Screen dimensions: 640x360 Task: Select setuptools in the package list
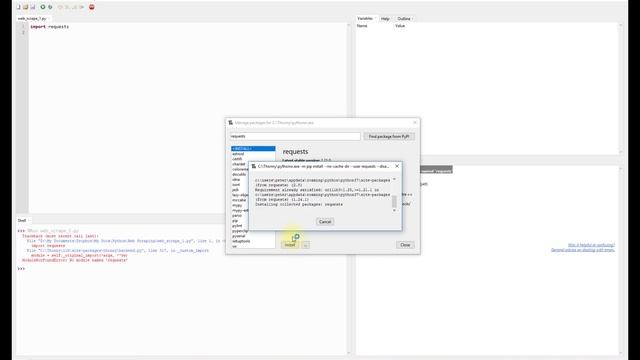241,241
